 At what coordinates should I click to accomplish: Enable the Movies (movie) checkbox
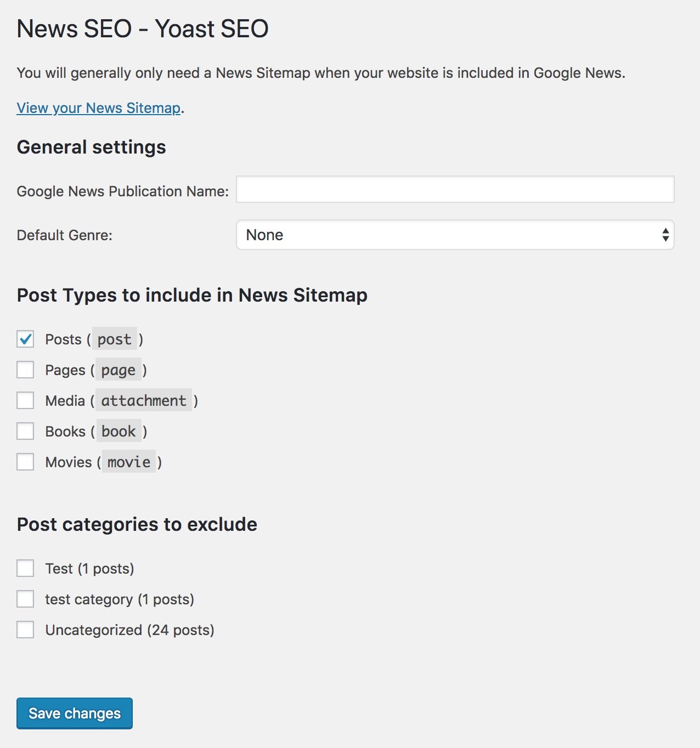point(25,462)
